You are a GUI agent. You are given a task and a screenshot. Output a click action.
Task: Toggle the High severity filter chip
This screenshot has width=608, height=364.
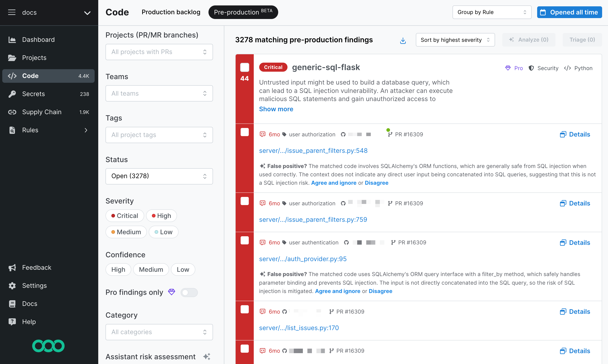click(161, 216)
